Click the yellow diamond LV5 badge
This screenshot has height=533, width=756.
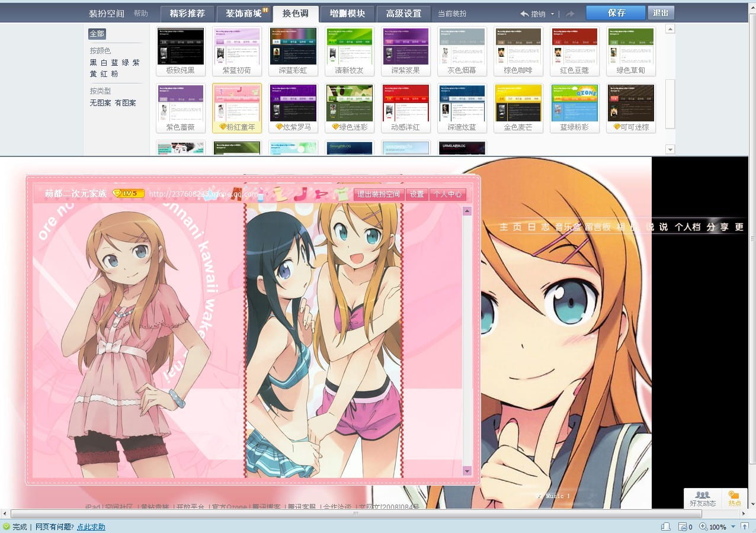(128, 193)
